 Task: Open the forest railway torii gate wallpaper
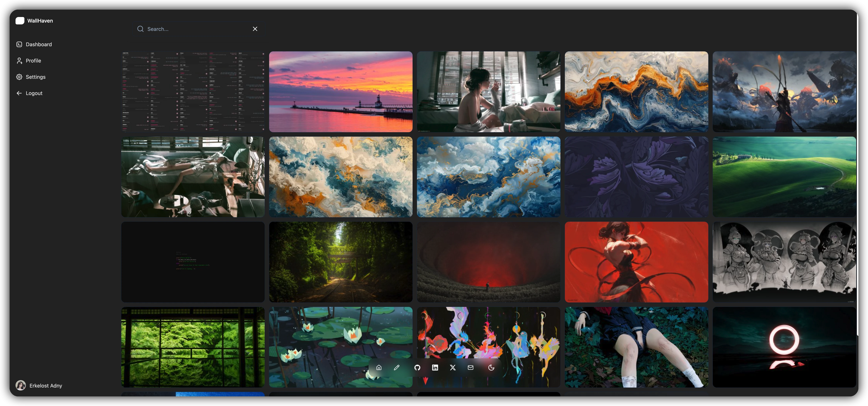341,262
